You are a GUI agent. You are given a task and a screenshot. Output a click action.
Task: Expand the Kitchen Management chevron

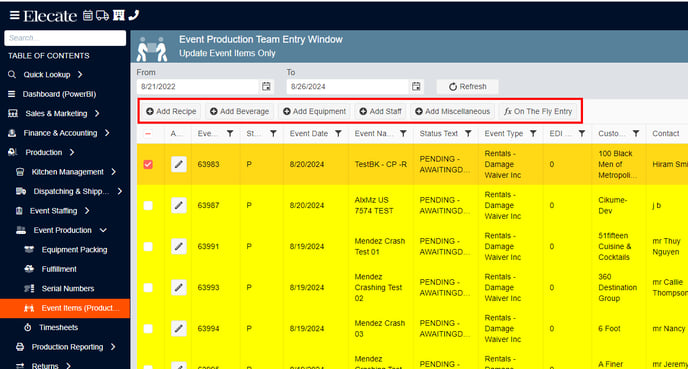[x=114, y=172]
